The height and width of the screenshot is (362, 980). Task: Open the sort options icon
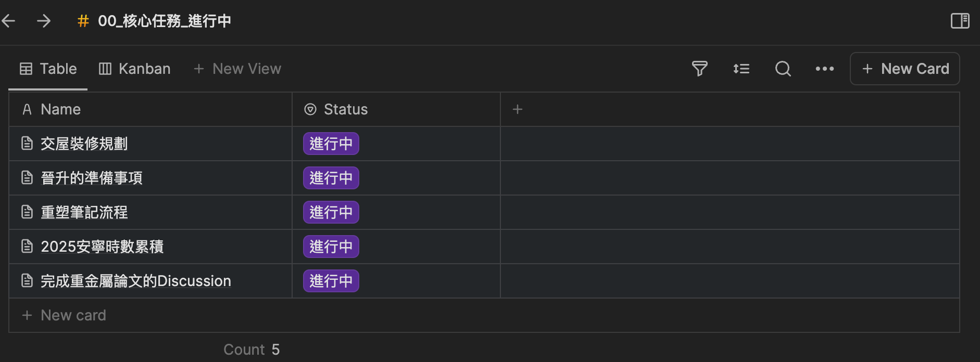pyautogui.click(x=741, y=69)
